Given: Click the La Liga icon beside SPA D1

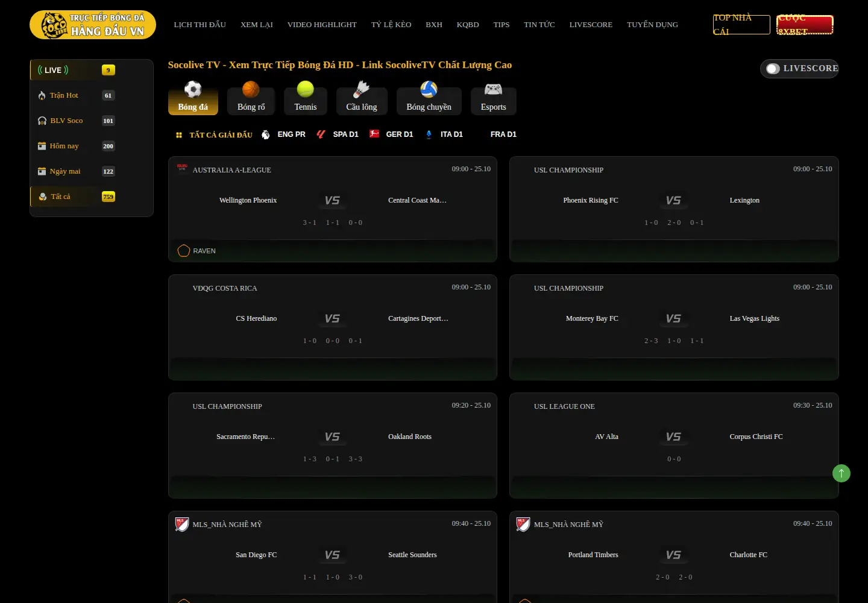Looking at the screenshot, I should coord(321,134).
